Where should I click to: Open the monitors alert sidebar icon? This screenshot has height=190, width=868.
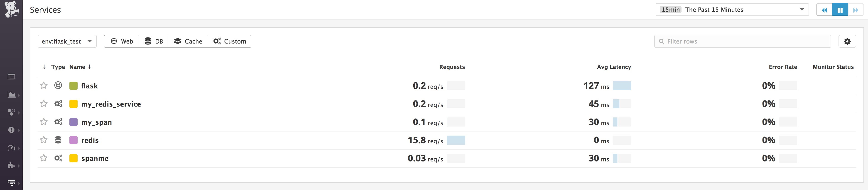point(11,130)
